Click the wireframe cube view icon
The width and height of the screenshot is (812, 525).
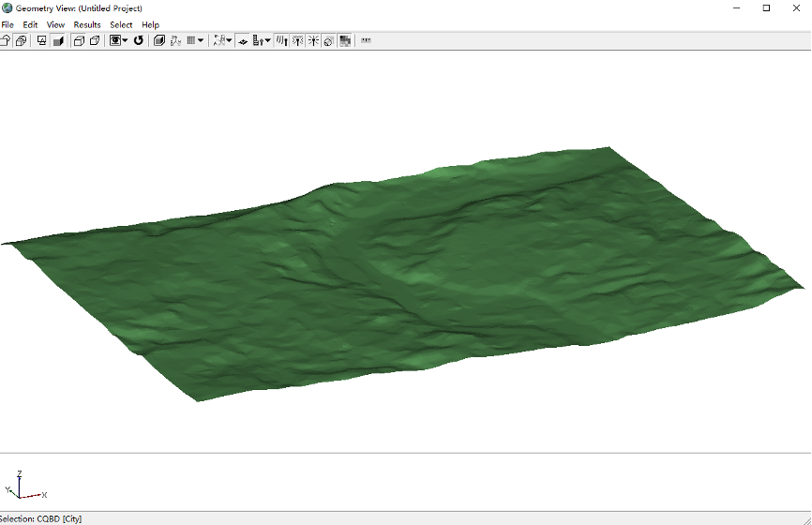(79, 40)
